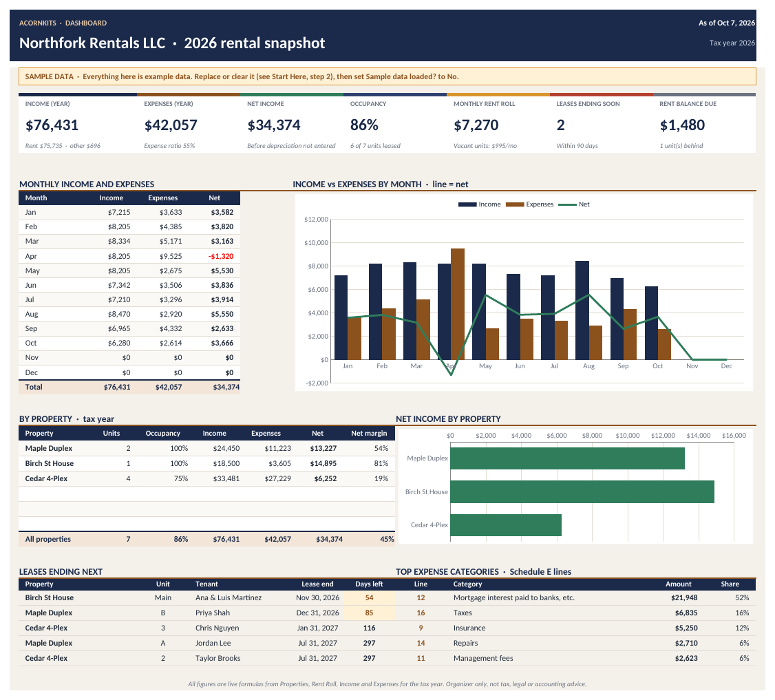Click the Maple Duplex net income bar
This screenshot has height=700, width=775.
pyautogui.click(x=567, y=458)
